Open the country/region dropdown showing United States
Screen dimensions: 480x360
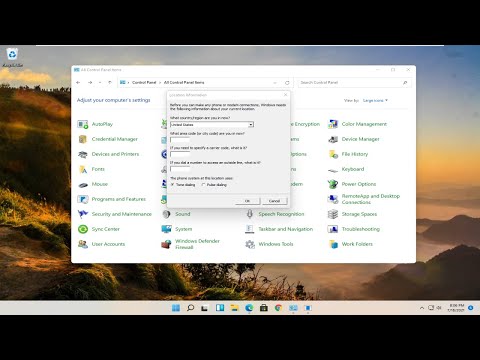pyautogui.click(x=212, y=124)
